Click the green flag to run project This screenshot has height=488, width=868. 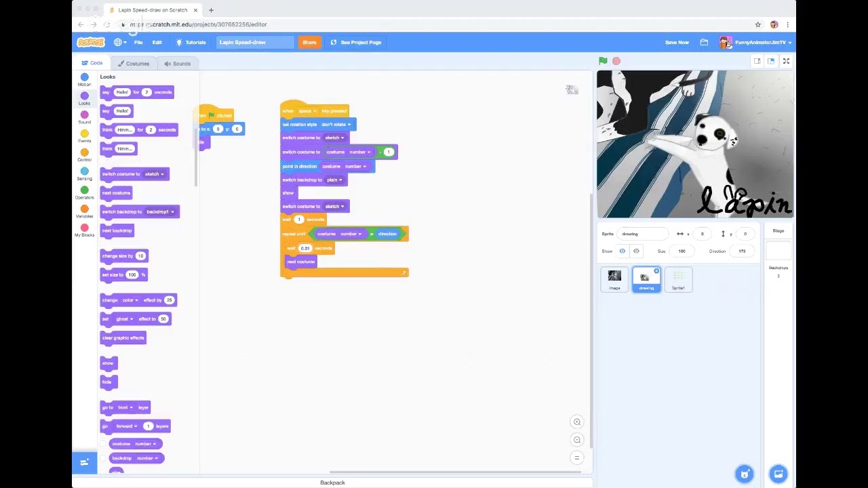pyautogui.click(x=603, y=61)
